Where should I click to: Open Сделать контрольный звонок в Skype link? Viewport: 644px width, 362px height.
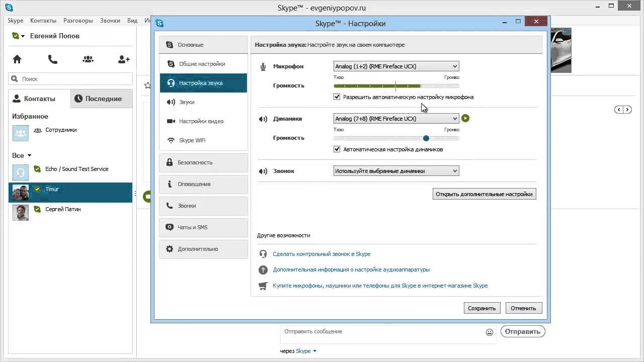pyautogui.click(x=321, y=254)
